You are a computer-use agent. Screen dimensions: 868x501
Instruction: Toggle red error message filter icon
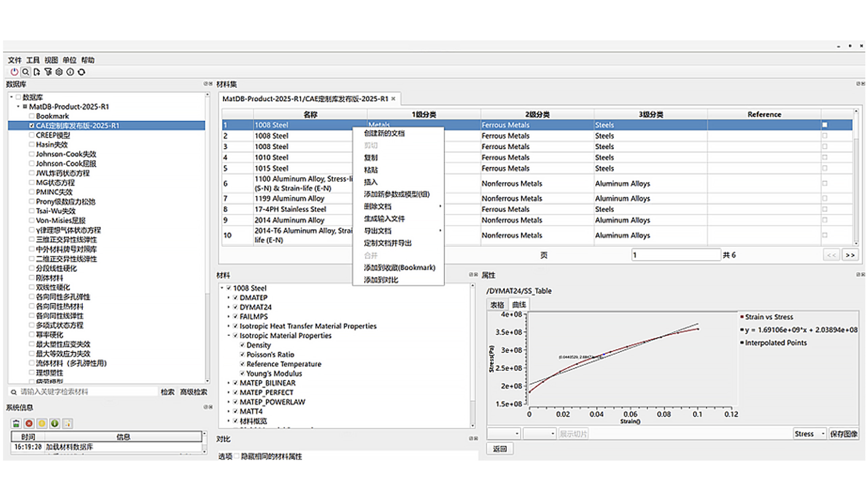click(x=29, y=424)
